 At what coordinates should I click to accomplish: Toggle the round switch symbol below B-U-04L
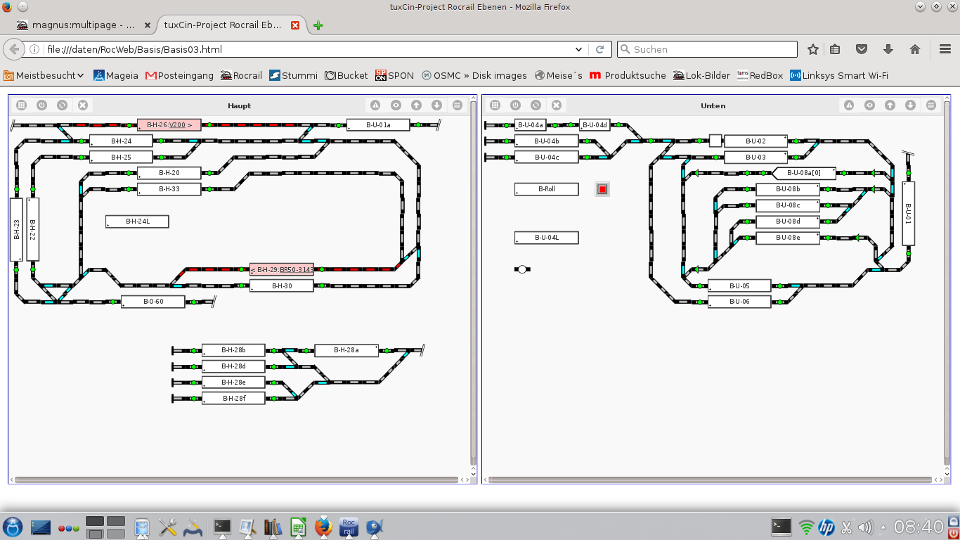coord(522,269)
